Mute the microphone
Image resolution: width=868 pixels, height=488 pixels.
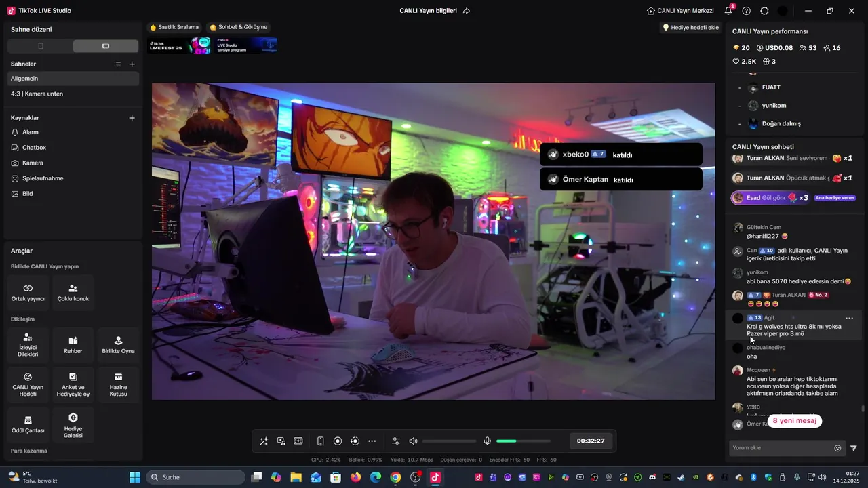[487, 441]
